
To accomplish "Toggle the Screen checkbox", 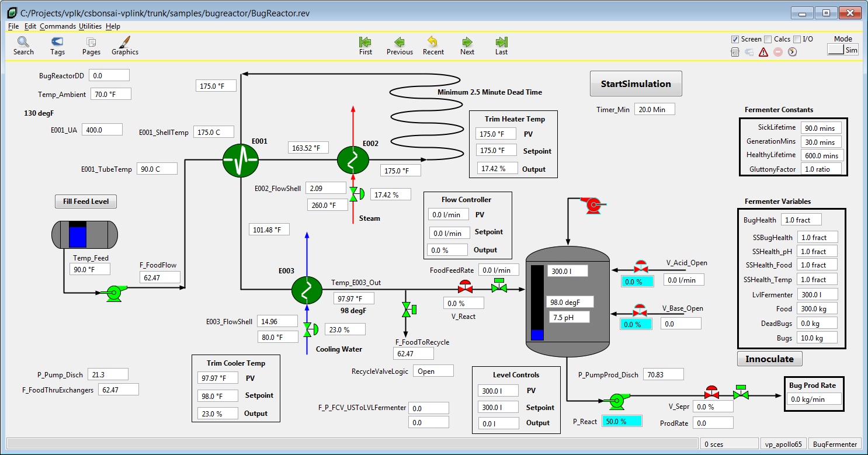I will [735, 39].
